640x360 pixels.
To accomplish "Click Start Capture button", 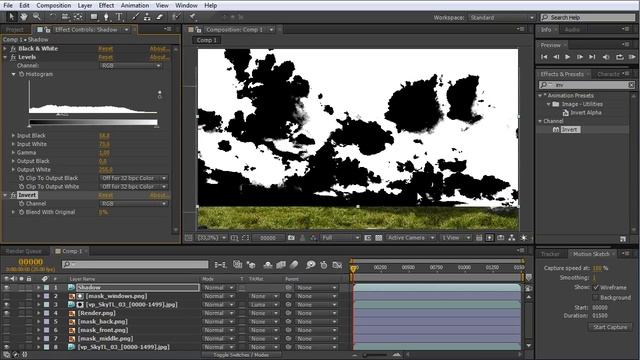I will click(x=610, y=327).
